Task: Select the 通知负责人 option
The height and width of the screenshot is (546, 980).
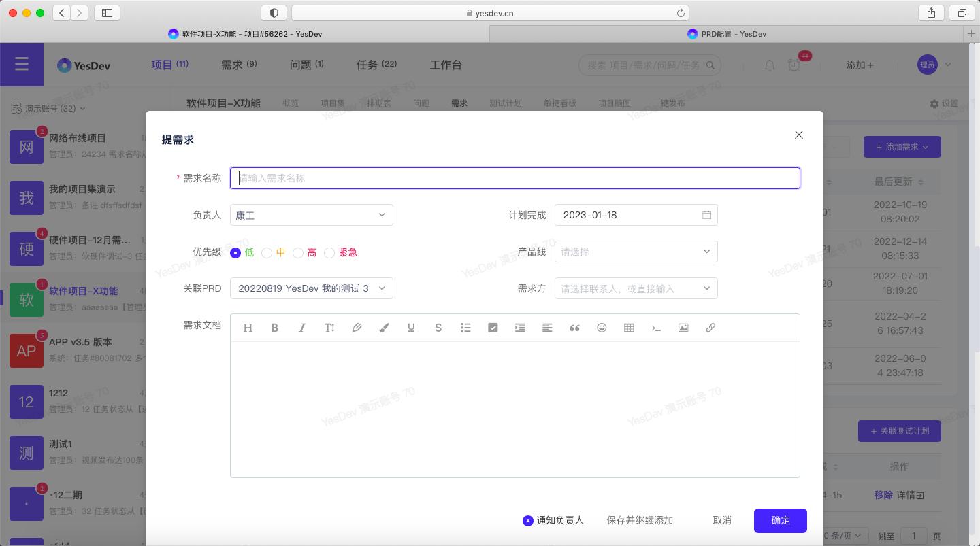Action: coord(529,521)
